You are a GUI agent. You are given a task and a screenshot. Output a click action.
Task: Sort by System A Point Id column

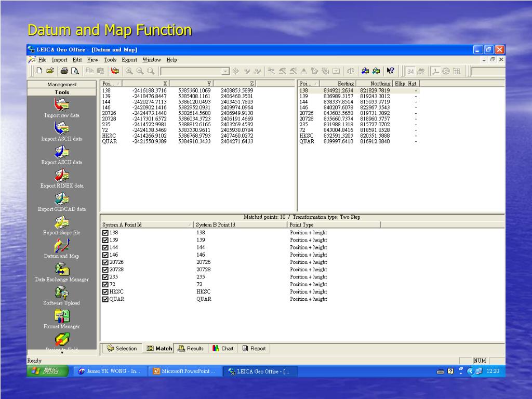[x=147, y=224]
